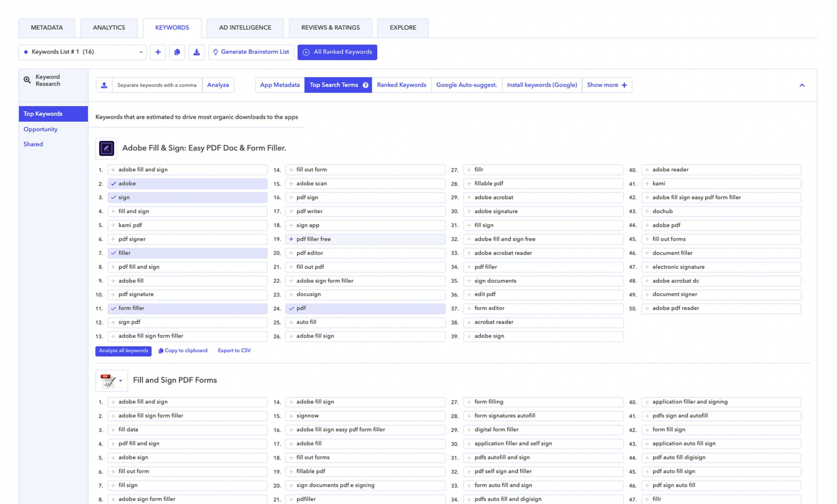This screenshot has width=837, height=504.
Task: Click the Analyze all keywords button
Action: point(123,350)
